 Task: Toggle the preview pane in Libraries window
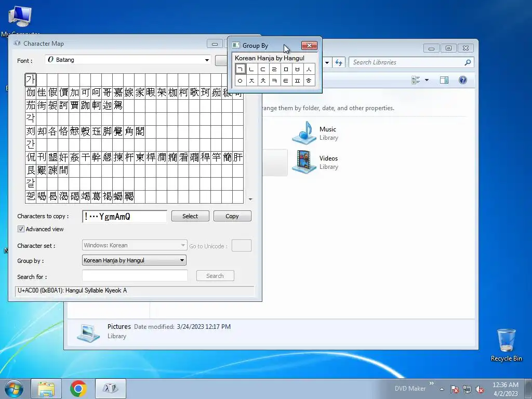pyautogui.click(x=444, y=80)
